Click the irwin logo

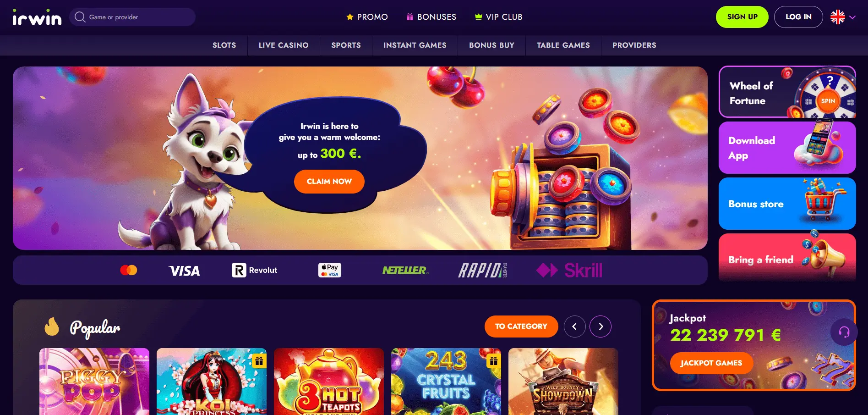click(x=37, y=17)
